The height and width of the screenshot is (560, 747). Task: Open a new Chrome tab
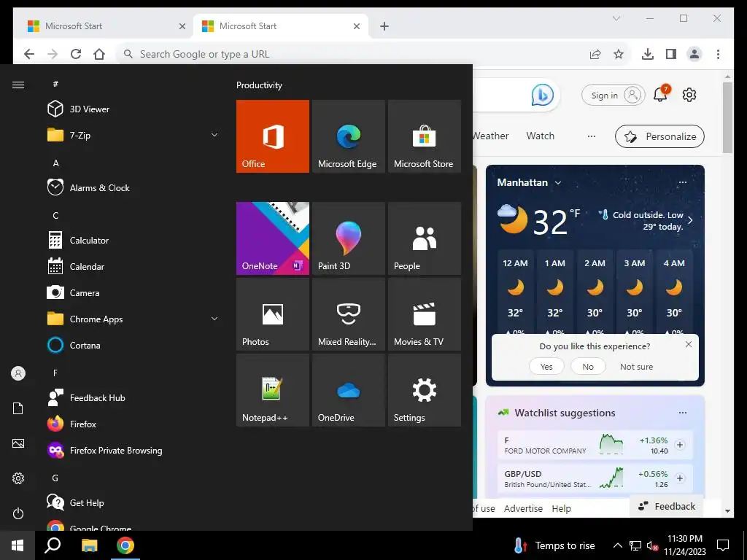click(384, 26)
